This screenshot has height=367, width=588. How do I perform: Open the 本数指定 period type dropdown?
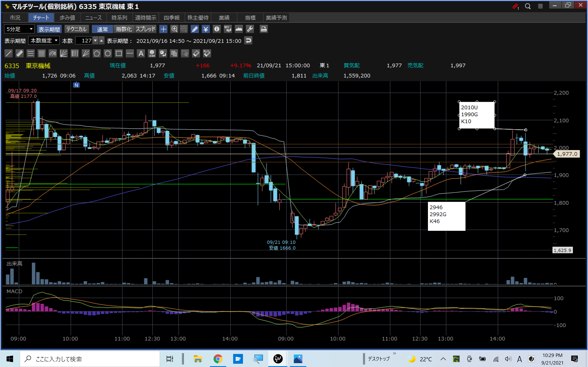[44, 41]
